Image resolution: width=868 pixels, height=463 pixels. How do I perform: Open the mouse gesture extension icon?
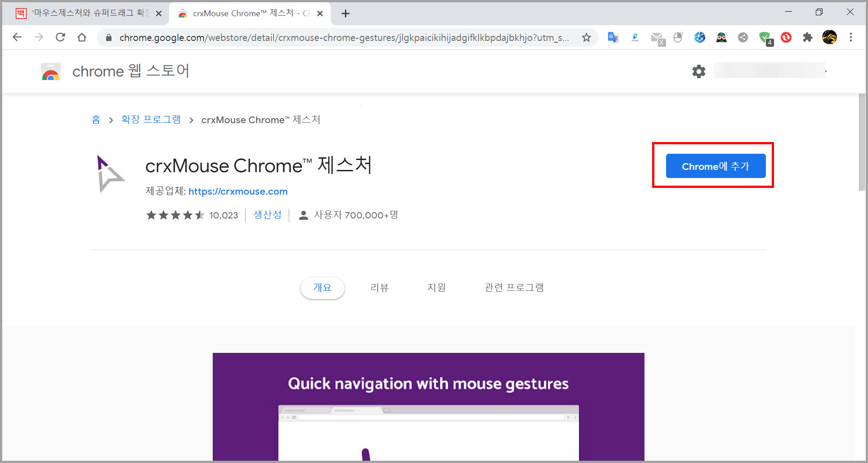pyautogui.click(x=678, y=37)
